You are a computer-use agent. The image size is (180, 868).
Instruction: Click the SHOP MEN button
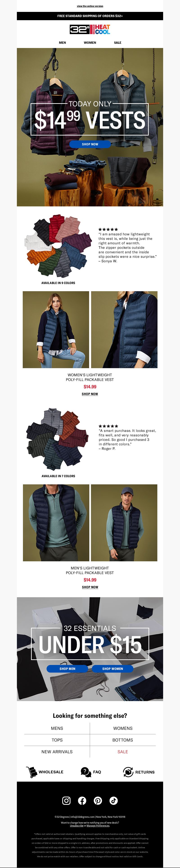(x=67, y=669)
